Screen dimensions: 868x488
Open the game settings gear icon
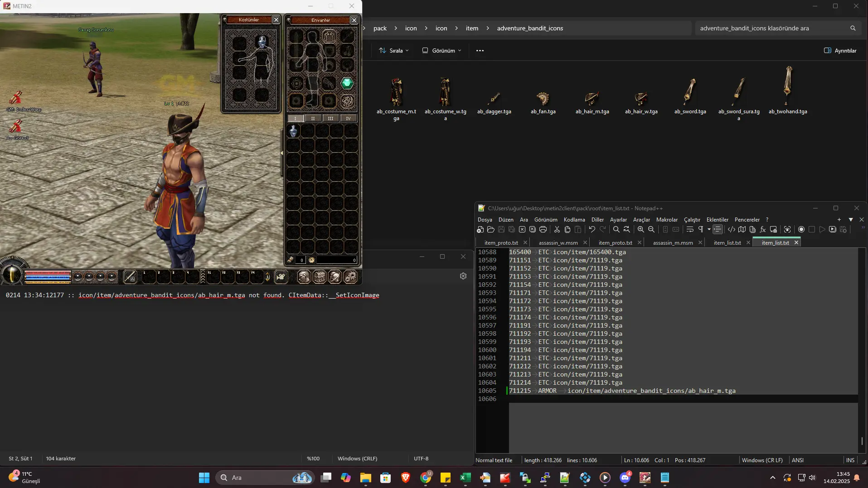[x=350, y=276]
